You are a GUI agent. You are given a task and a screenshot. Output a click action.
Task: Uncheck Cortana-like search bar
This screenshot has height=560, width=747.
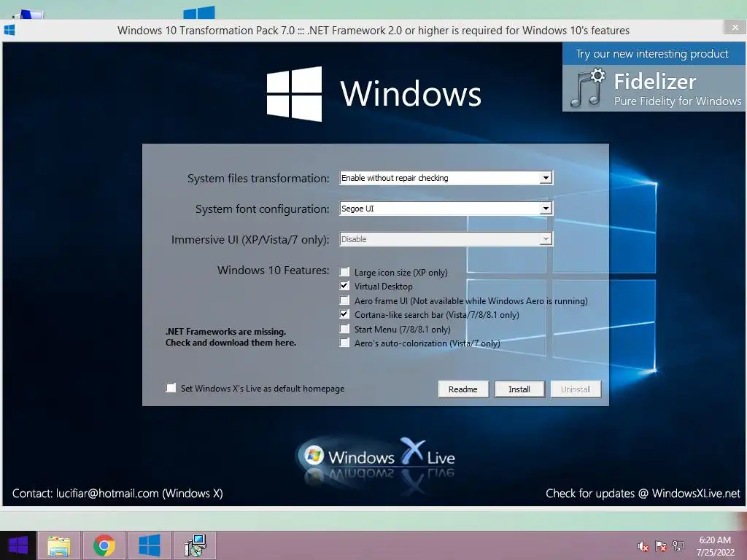[x=344, y=314]
